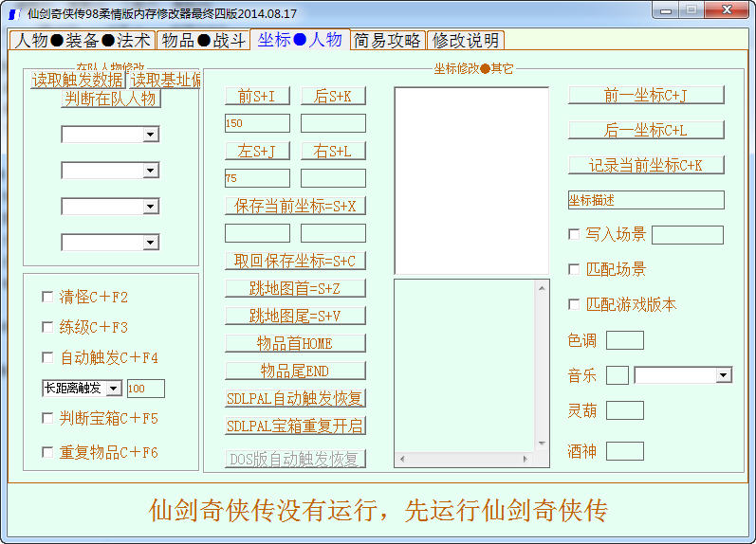Open the 音乐 selection dropdown
This screenshot has width=756, height=544.
click(723, 375)
